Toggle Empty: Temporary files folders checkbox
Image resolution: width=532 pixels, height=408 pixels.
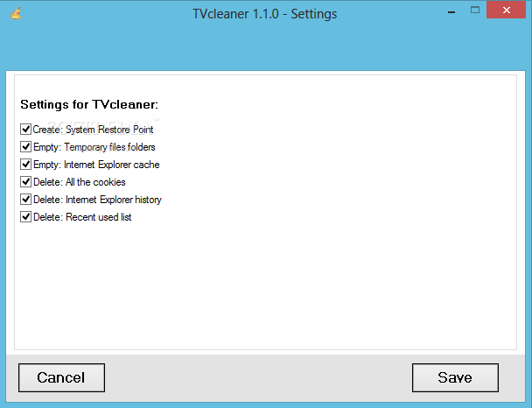pos(25,147)
